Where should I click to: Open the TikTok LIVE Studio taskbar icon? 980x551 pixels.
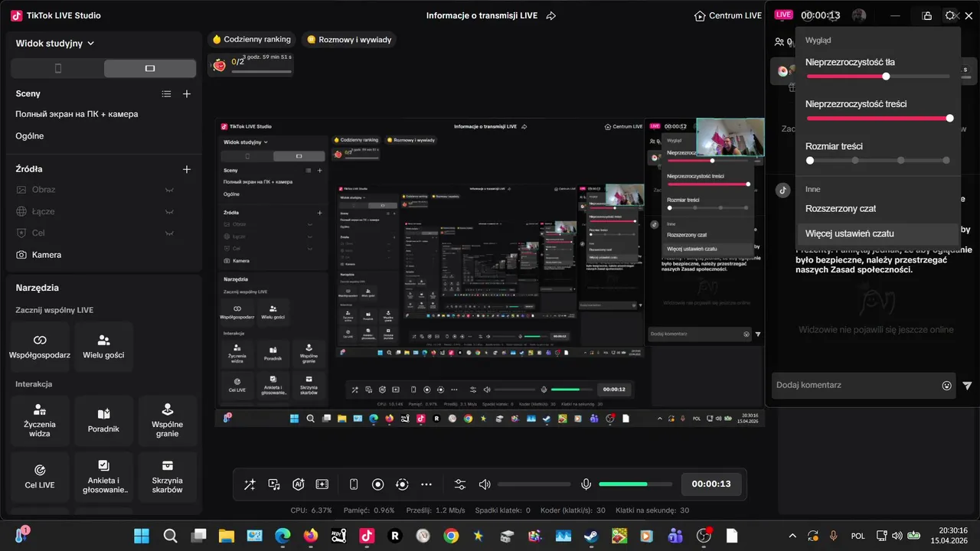(367, 536)
